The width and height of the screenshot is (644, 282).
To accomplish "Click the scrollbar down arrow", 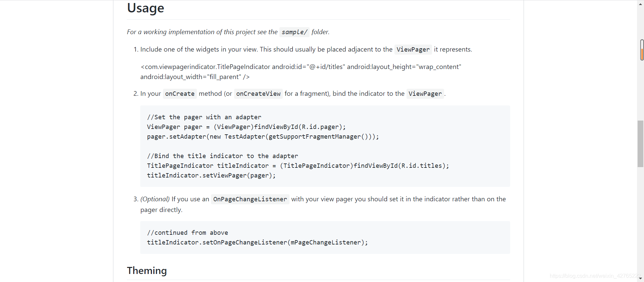I will 640,278.
